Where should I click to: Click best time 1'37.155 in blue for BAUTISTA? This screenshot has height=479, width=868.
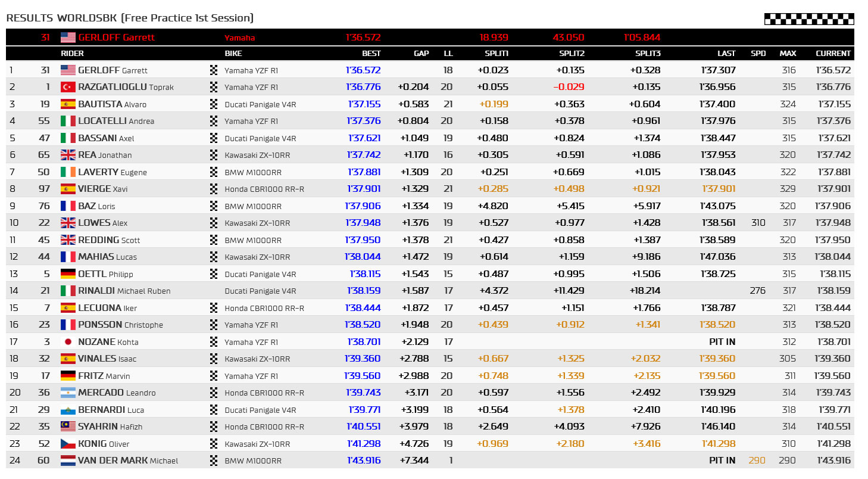pyautogui.click(x=364, y=104)
